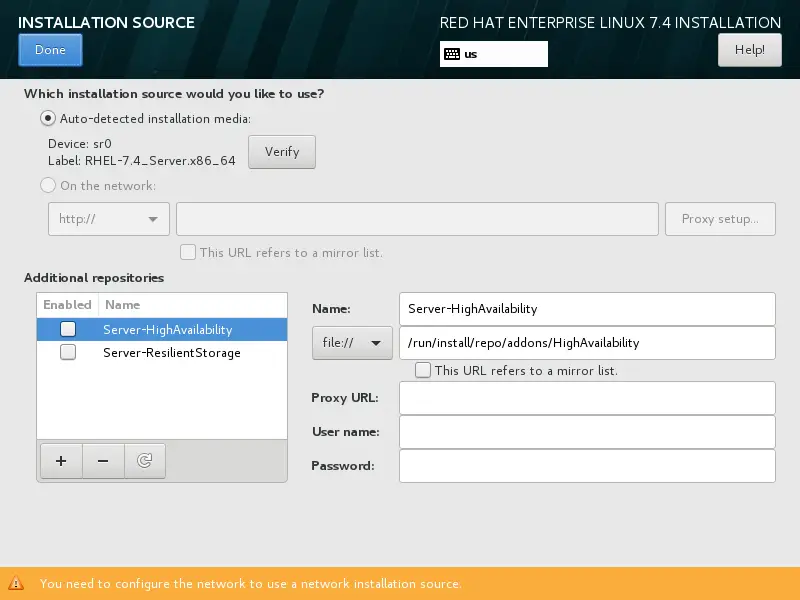Open the file:// protocol dropdown

coord(352,343)
